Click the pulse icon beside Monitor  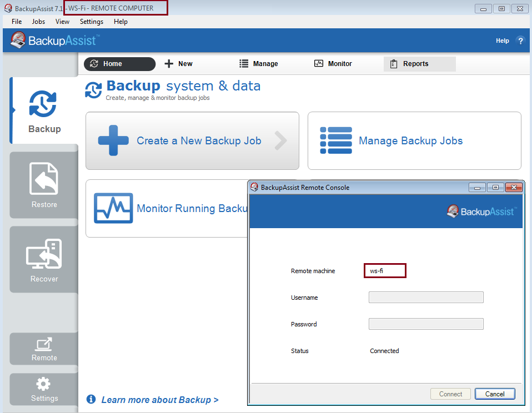[x=319, y=63]
